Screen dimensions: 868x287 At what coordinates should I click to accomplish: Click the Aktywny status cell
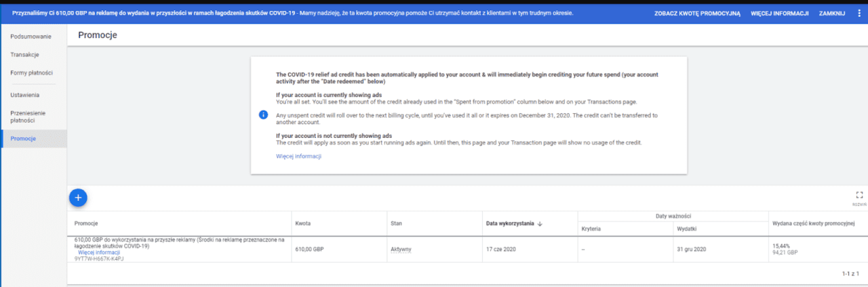pos(401,249)
